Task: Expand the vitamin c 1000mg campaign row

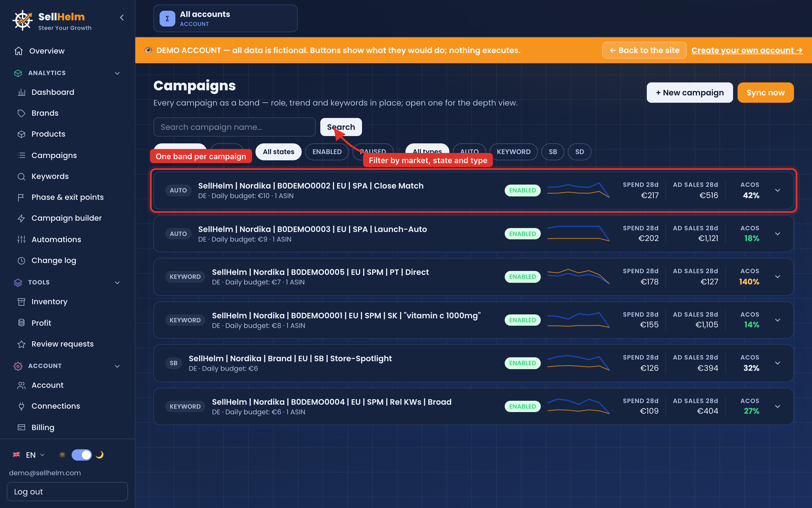Action: (777, 320)
